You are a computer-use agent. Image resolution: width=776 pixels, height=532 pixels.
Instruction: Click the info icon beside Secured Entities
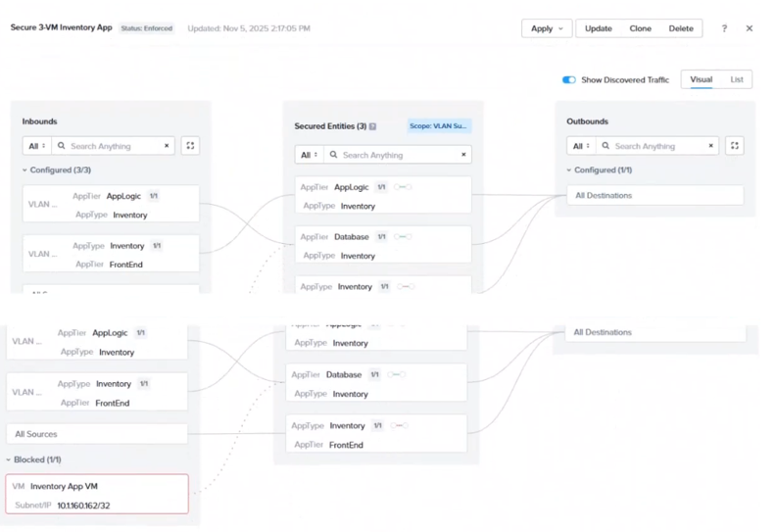(x=372, y=126)
